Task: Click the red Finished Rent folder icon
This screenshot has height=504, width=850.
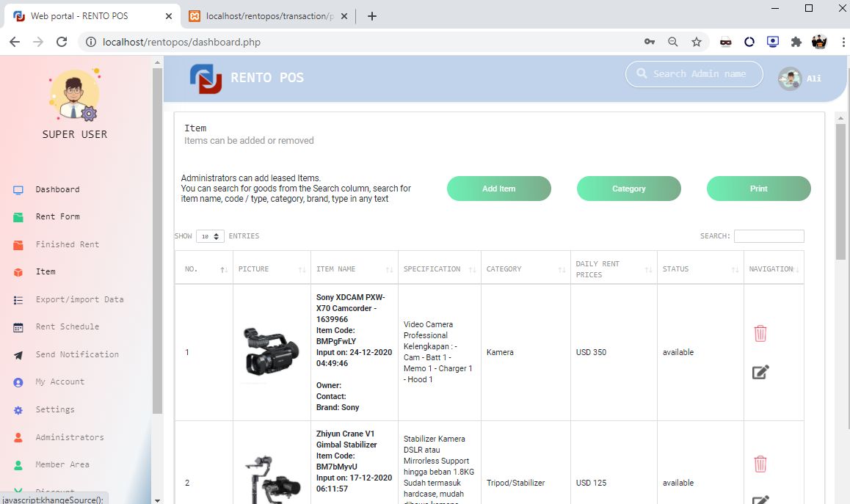Action: [x=18, y=245]
